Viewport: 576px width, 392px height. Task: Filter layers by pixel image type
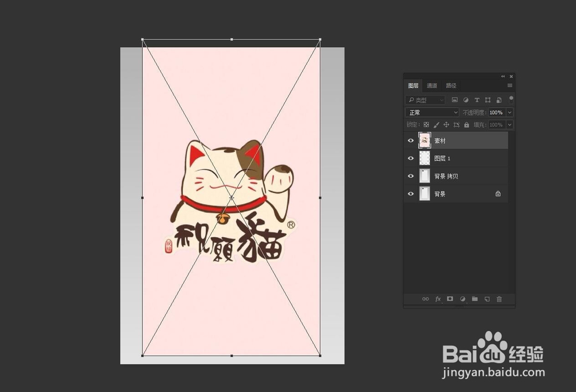(x=454, y=100)
